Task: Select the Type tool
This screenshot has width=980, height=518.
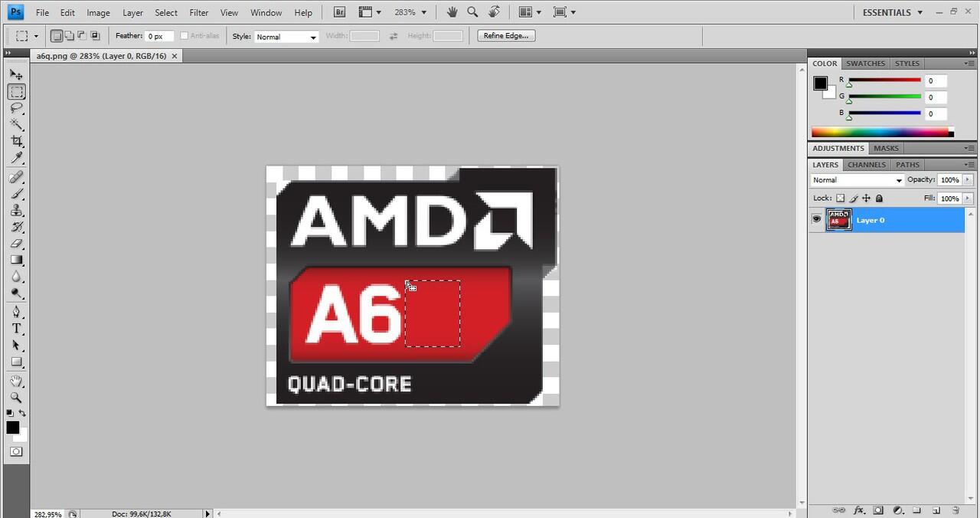Action: click(x=16, y=329)
